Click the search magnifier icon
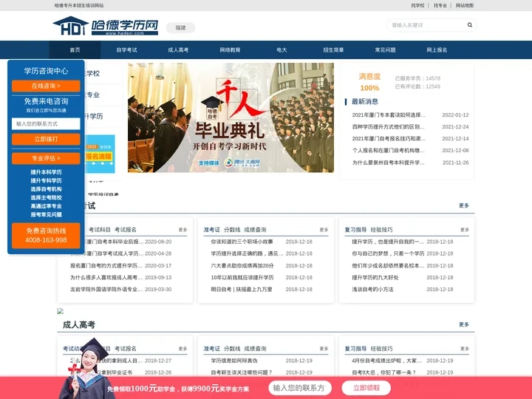Viewport: 532px width, 399px height. pyautogui.click(x=470, y=25)
